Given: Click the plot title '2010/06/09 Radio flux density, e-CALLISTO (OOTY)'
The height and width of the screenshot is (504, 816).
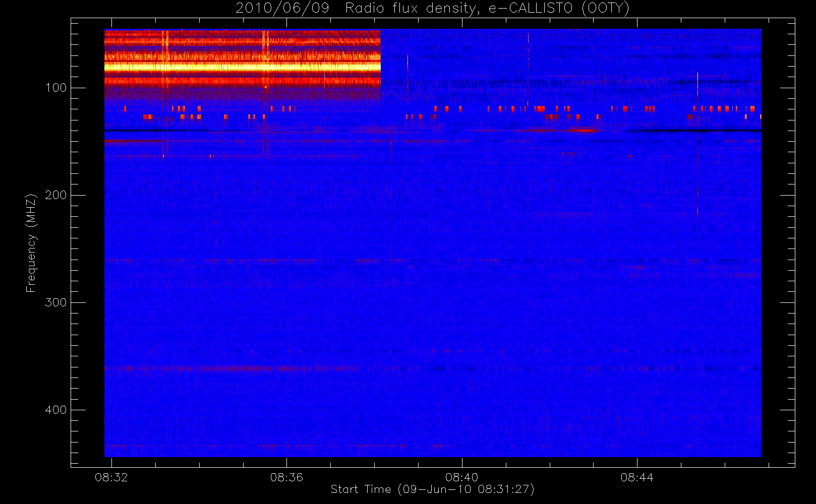Looking at the screenshot, I should 433,9.
